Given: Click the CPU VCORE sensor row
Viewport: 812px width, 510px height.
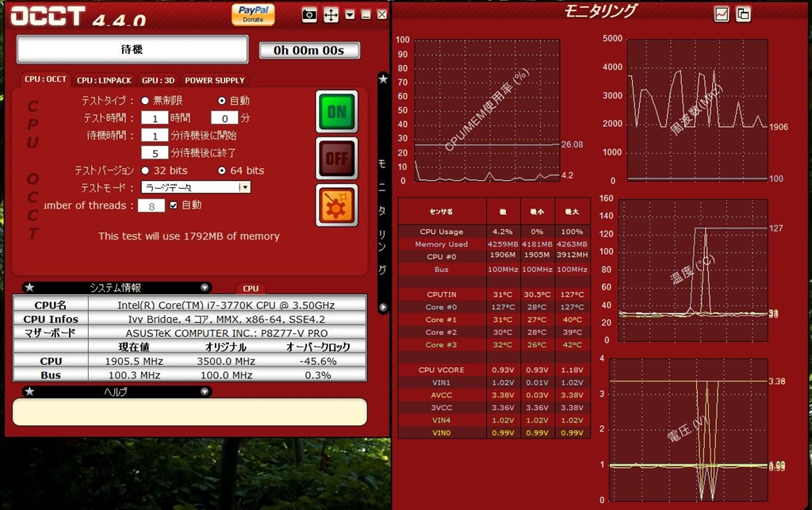Looking at the screenshot, I should [494, 370].
